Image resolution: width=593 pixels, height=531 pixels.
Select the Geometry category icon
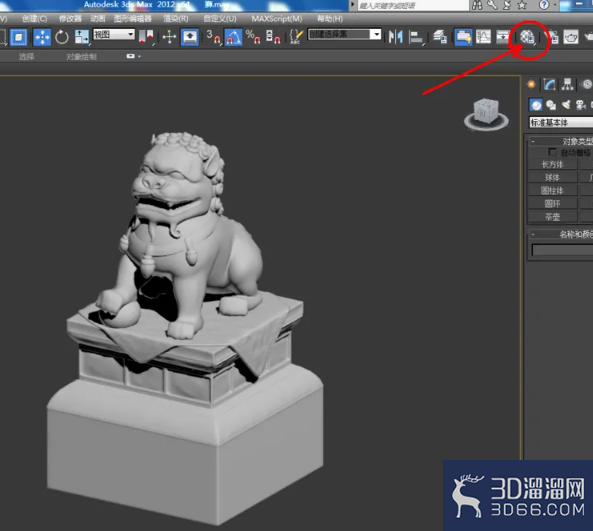tap(536, 105)
